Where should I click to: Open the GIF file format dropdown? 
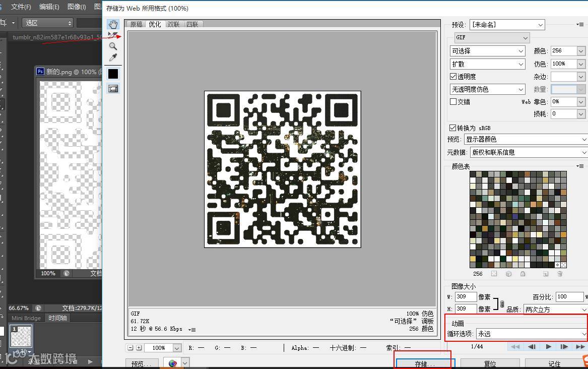(x=492, y=37)
